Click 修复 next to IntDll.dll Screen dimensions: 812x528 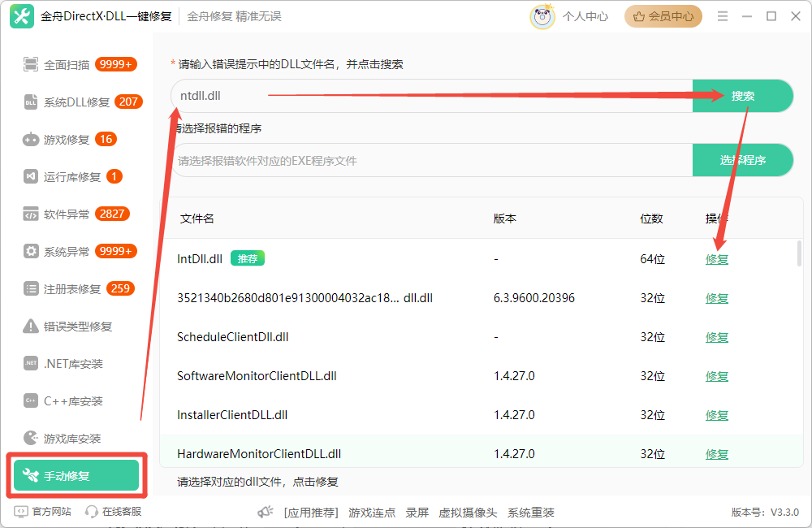[x=717, y=259]
